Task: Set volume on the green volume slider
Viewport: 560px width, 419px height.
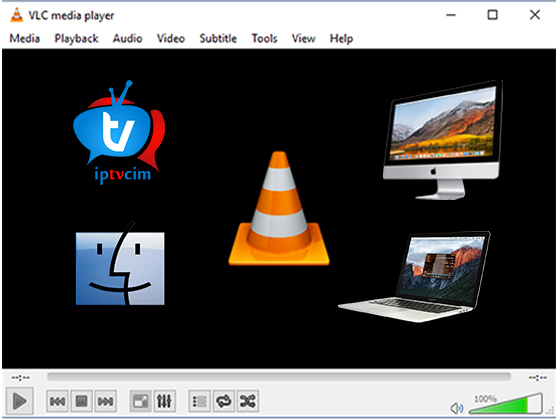Action: 506,404
